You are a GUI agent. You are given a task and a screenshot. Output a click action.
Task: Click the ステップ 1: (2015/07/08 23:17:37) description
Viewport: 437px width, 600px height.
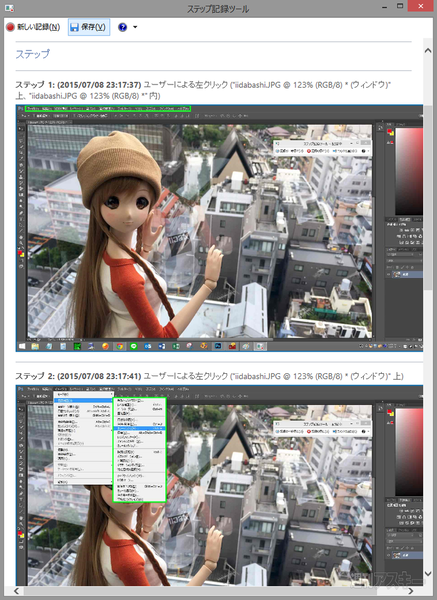[203, 90]
